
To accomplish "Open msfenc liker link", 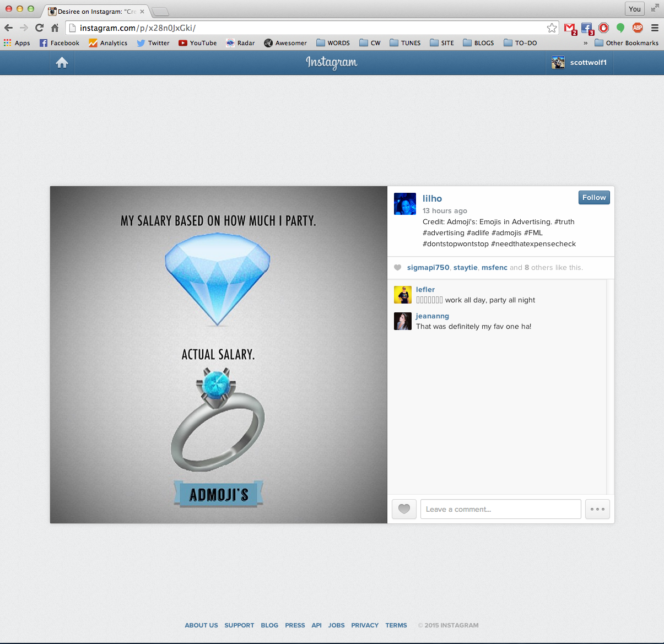I will 494,267.
